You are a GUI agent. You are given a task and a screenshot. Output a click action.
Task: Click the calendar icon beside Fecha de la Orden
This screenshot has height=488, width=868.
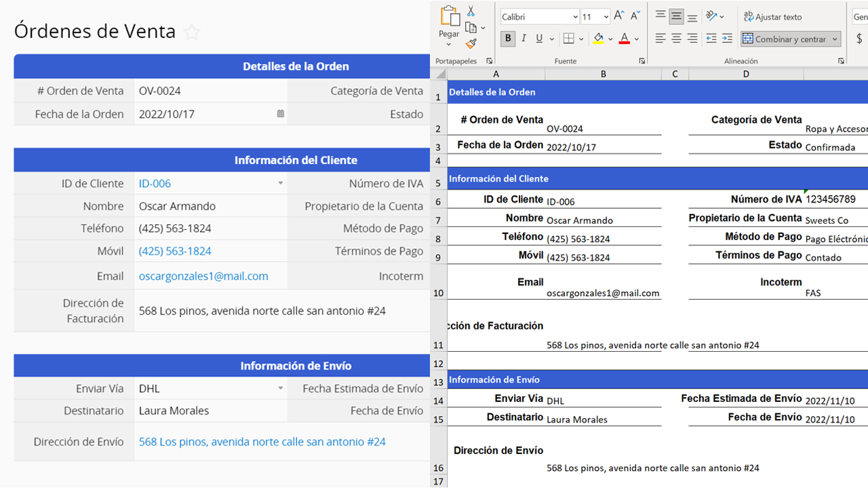tap(280, 114)
